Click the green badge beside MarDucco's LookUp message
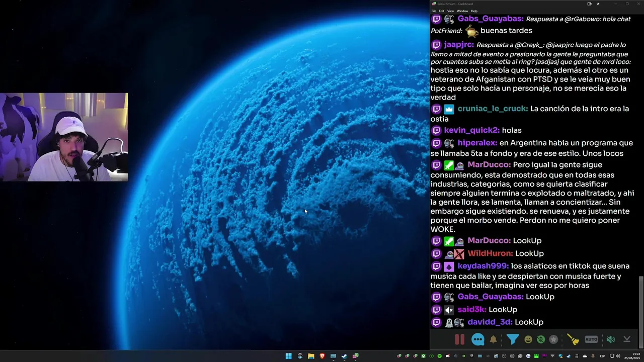This screenshot has width=644, height=362. pyautogui.click(x=449, y=241)
